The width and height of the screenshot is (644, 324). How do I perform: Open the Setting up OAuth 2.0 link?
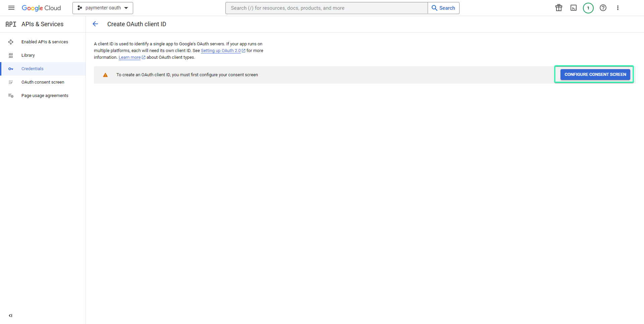pyautogui.click(x=221, y=50)
